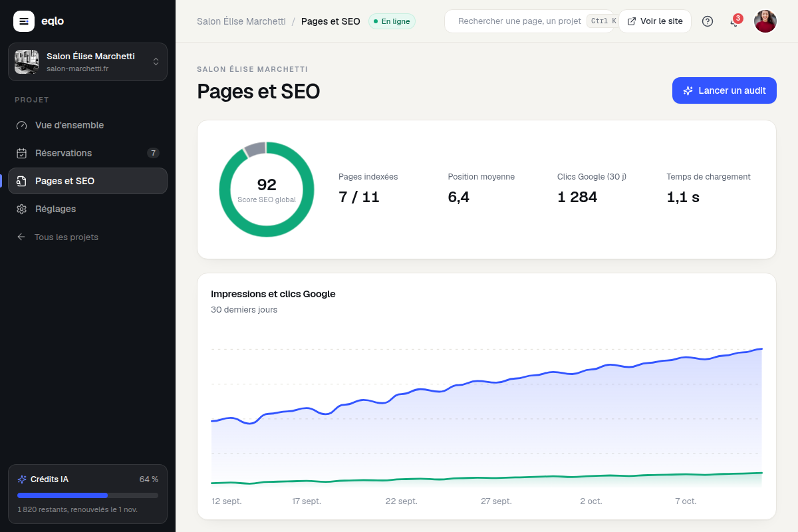Click the Réservations calendar icon

(22, 153)
